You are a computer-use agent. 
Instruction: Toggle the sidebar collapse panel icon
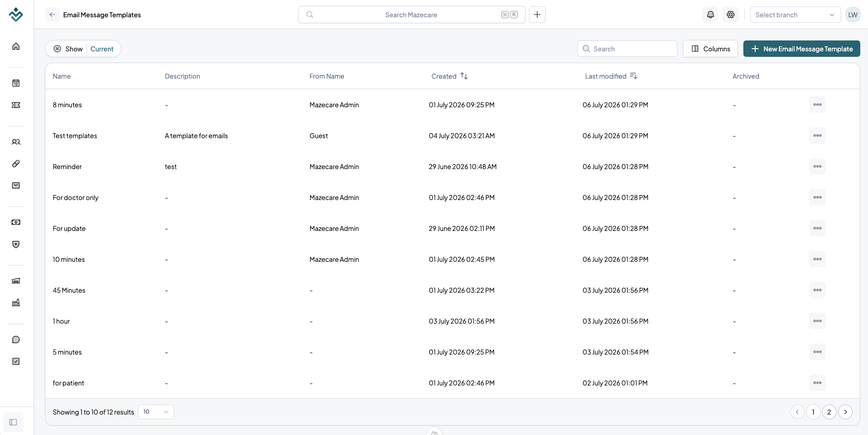point(13,422)
